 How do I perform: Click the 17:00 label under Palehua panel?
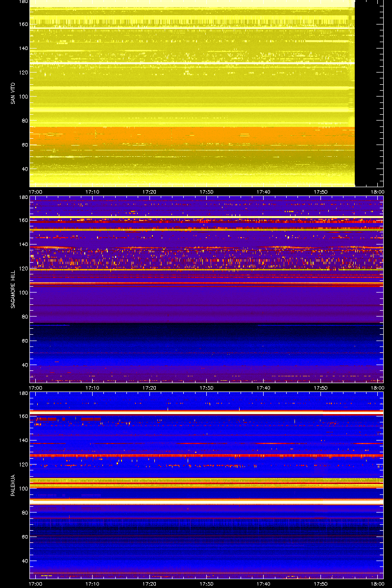click(x=36, y=584)
